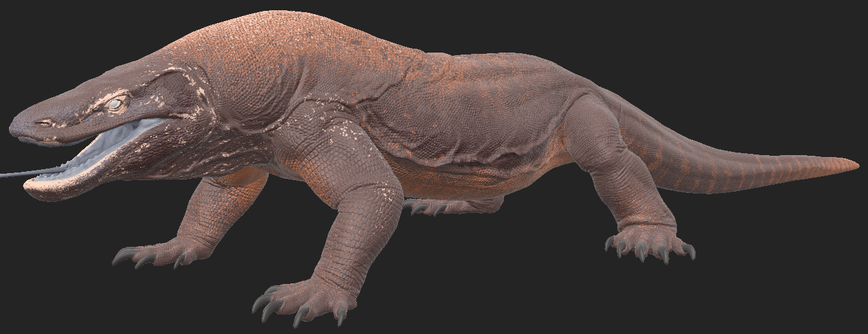Click the Komodo dragon's pale eye
Viewport: 868px width, 334px height.
pyautogui.click(x=115, y=103)
